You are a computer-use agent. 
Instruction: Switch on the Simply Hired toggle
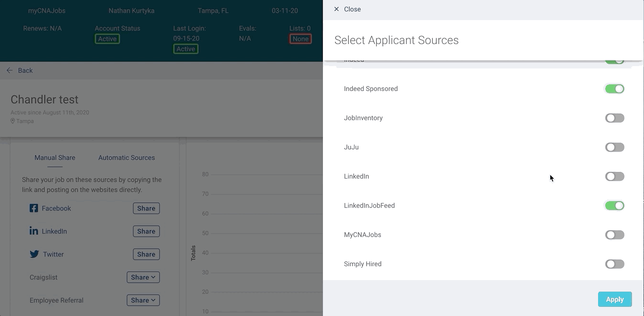614,264
